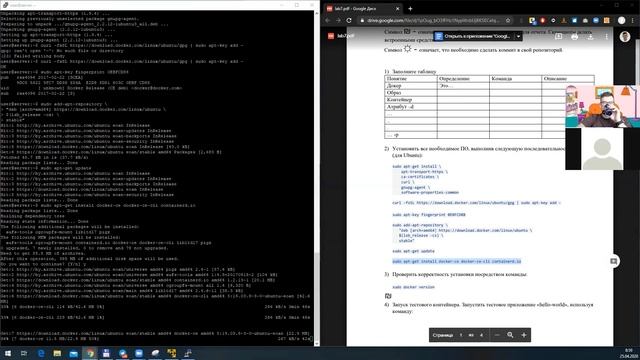
Task: Print the PDF document
Action: tap(574, 37)
